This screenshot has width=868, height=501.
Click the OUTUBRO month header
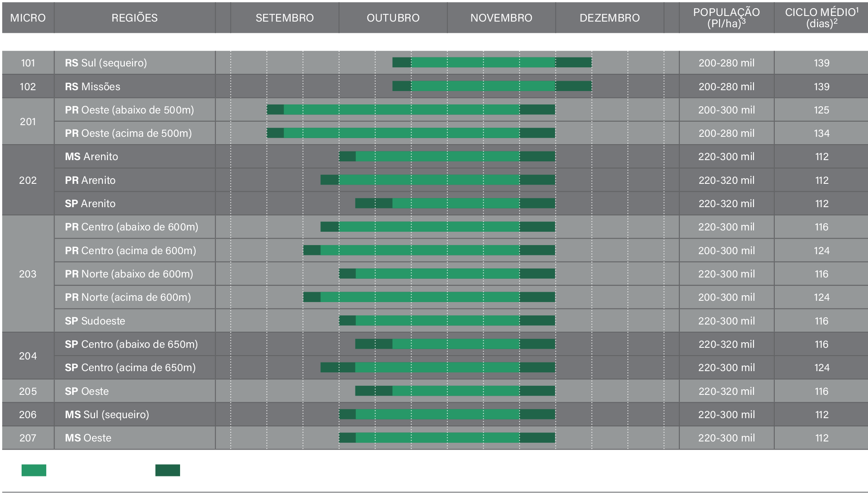pyautogui.click(x=393, y=18)
